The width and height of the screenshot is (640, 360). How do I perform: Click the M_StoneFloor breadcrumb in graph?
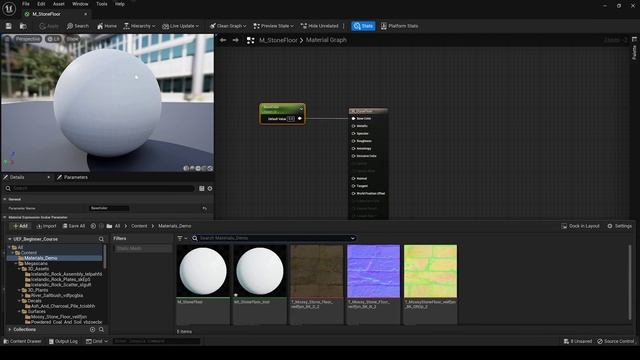(278, 40)
